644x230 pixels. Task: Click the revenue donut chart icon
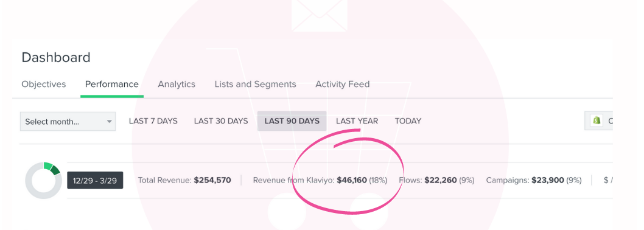click(x=43, y=180)
